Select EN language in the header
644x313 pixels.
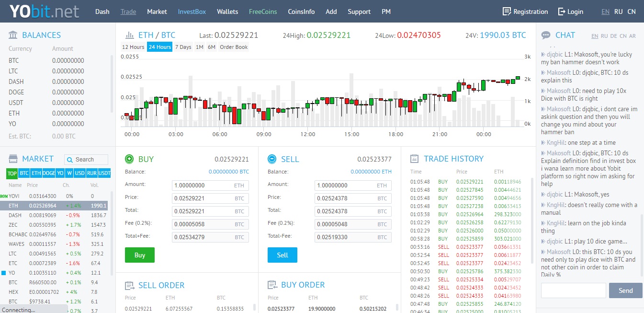click(605, 12)
